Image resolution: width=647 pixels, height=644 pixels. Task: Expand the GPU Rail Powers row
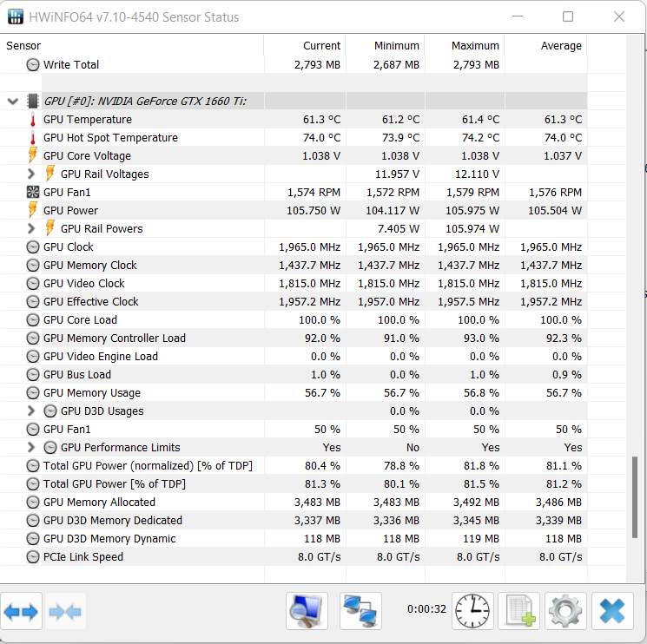pyautogui.click(x=31, y=229)
